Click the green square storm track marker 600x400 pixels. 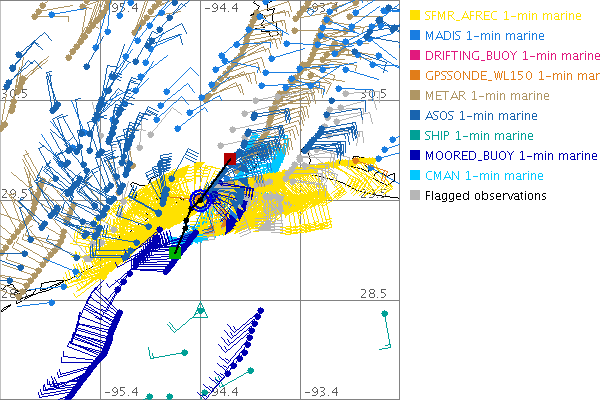(x=175, y=254)
